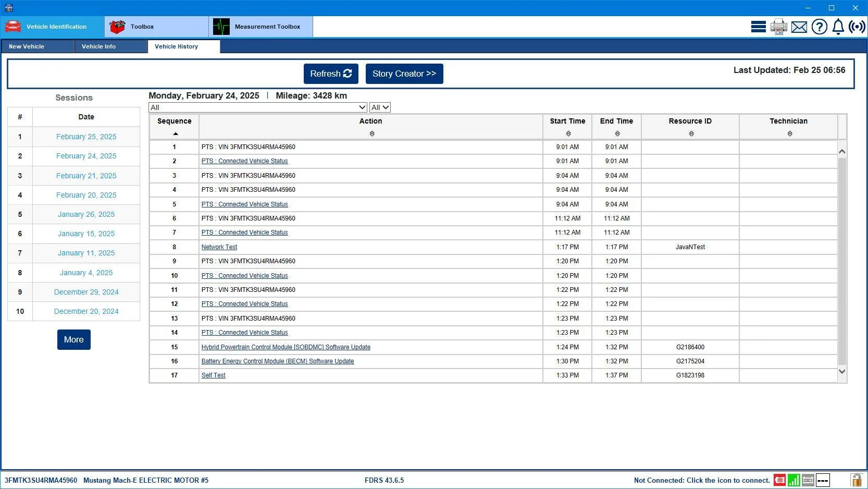This screenshot has height=489, width=868.
Task: Toggle sort on Resource ID column
Action: pyautogui.click(x=691, y=134)
